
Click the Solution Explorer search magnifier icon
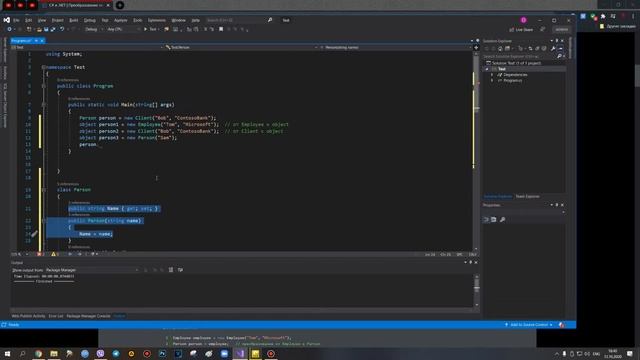[559, 56]
